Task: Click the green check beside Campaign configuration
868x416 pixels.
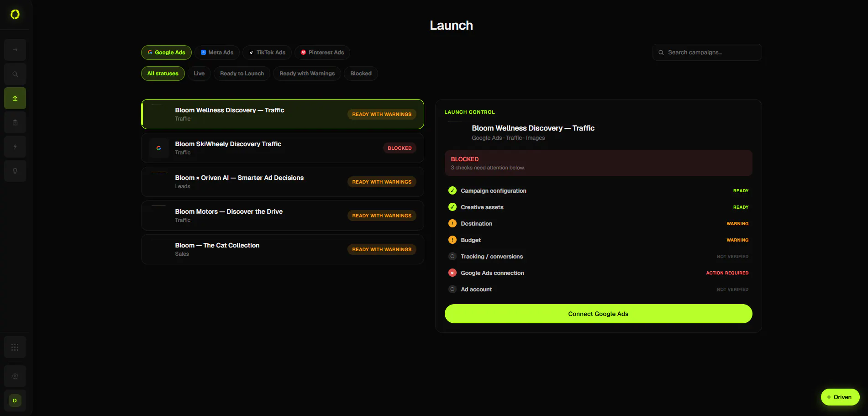Action: pyautogui.click(x=452, y=191)
